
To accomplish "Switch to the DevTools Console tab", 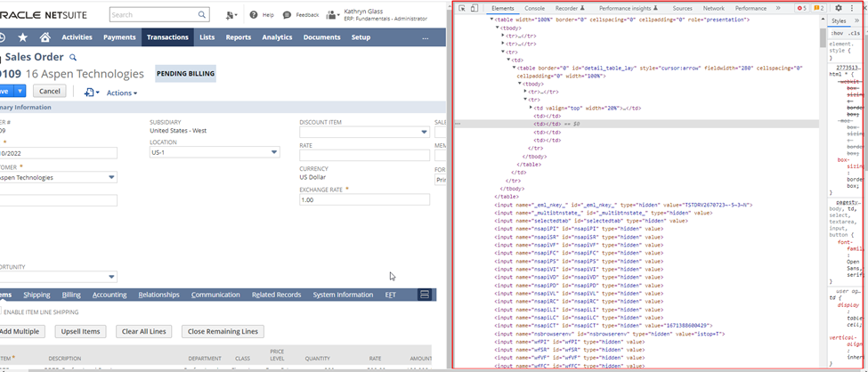I will (535, 8).
